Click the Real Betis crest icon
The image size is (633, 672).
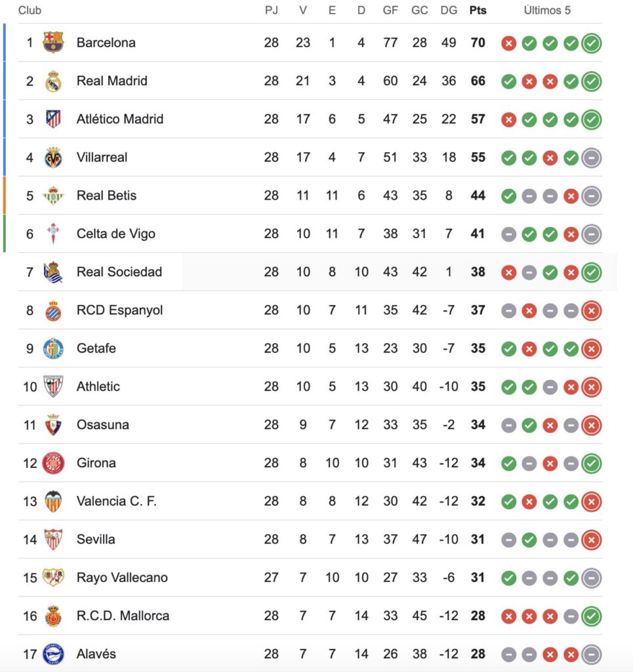pyautogui.click(x=53, y=196)
